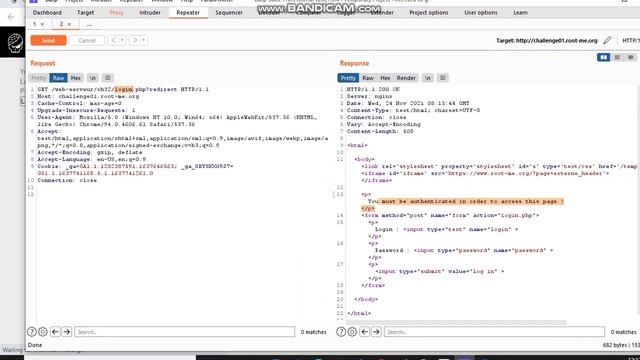The height and width of the screenshot is (360, 640).
Task: Close Repeater sub-tab 2
Action: 69,24
